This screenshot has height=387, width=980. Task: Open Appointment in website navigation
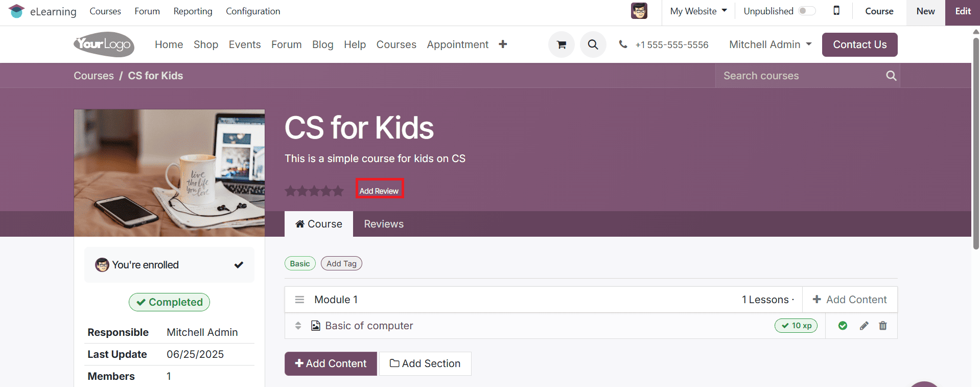click(458, 44)
